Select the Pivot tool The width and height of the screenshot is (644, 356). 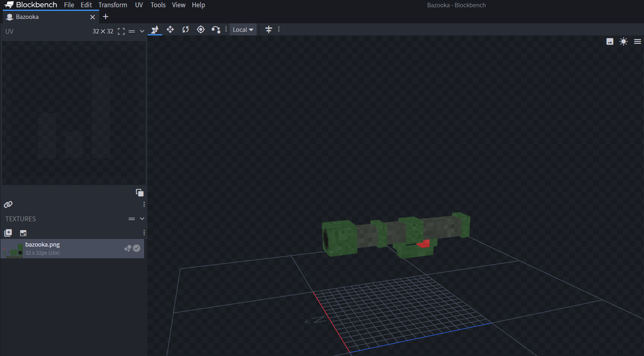(x=201, y=30)
